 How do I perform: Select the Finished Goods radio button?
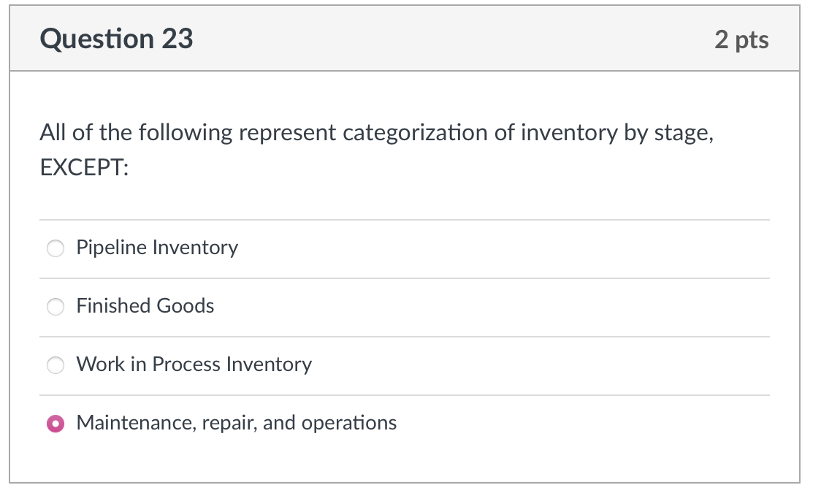point(55,306)
